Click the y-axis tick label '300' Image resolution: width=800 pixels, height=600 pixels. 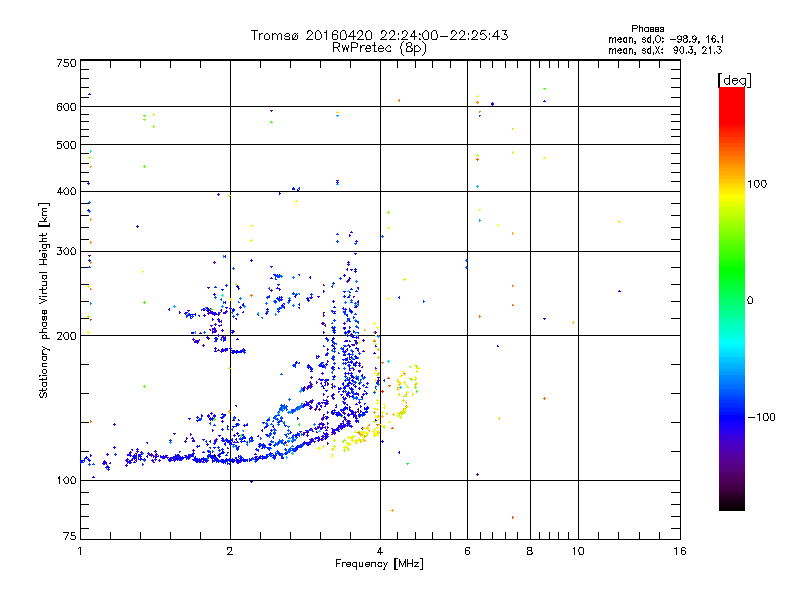pyautogui.click(x=66, y=252)
